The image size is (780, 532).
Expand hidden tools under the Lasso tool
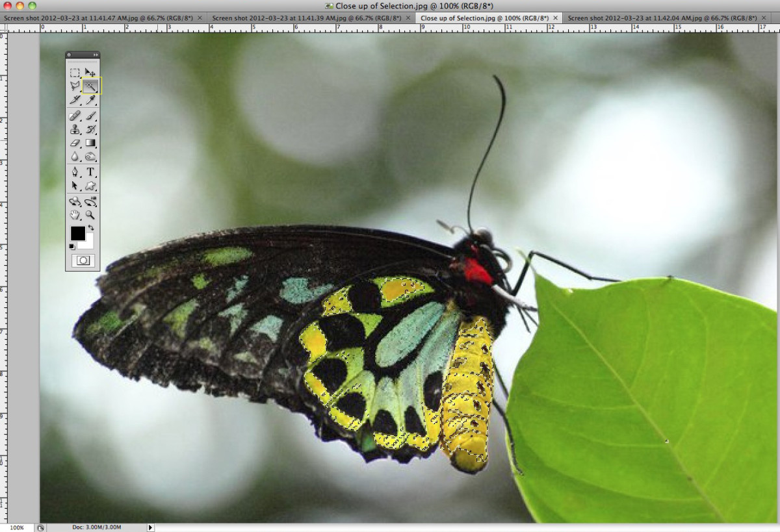pos(80,91)
